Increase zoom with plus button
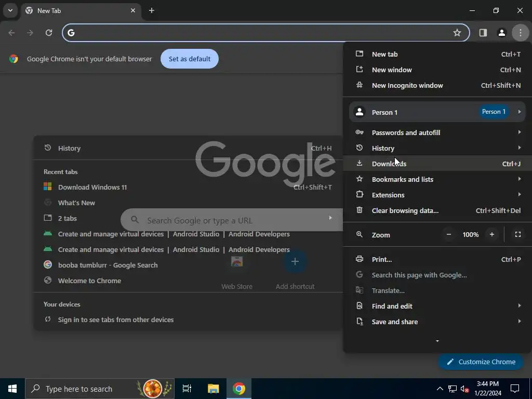The image size is (532, 399). click(x=491, y=234)
